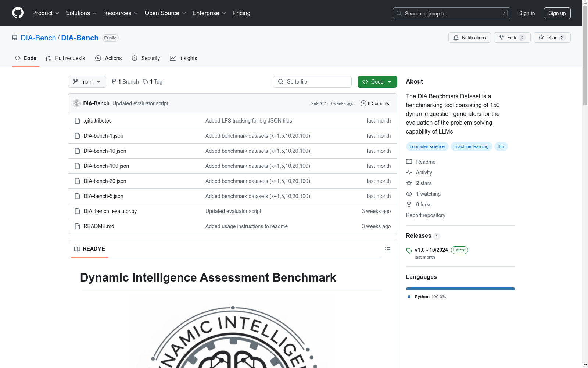
Task: Click the tag icon beside v1.0 release
Action: (x=409, y=251)
